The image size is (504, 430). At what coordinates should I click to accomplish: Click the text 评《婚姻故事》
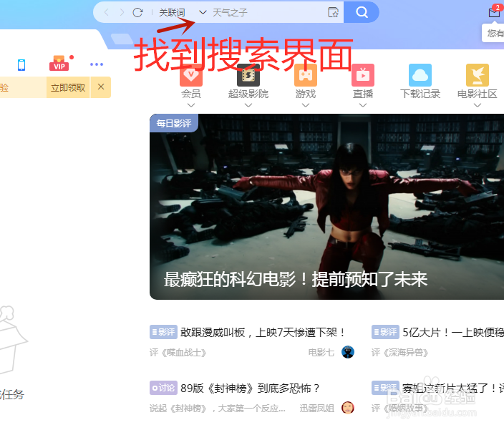coord(400,408)
